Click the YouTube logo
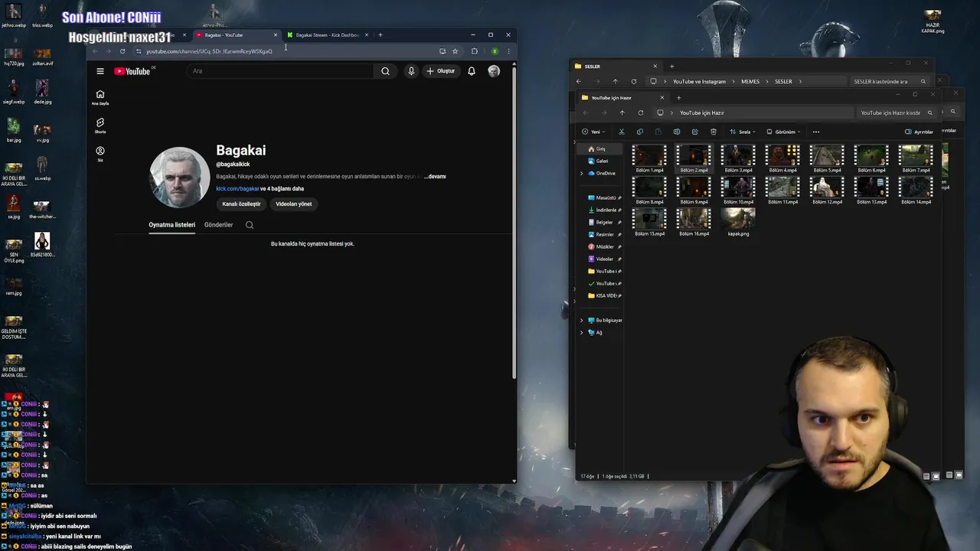980x551 pixels. pyautogui.click(x=132, y=71)
